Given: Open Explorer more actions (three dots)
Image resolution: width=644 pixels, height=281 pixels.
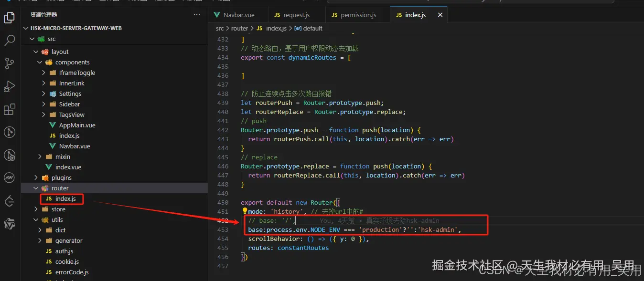Looking at the screenshot, I should (197, 15).
